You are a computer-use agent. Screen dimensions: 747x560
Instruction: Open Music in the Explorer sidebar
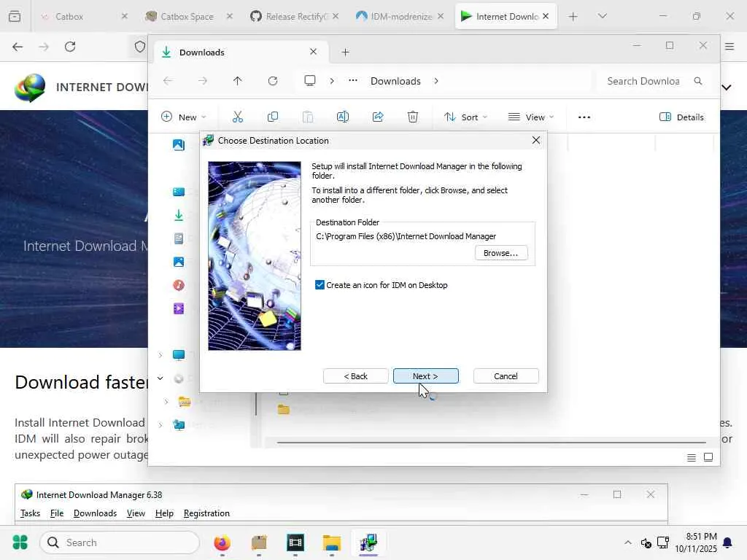(x=179, y=285)
